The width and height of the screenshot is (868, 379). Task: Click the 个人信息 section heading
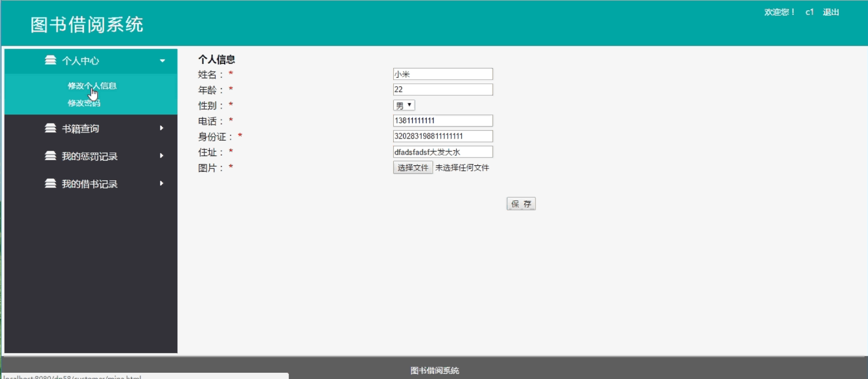[216, 59]
